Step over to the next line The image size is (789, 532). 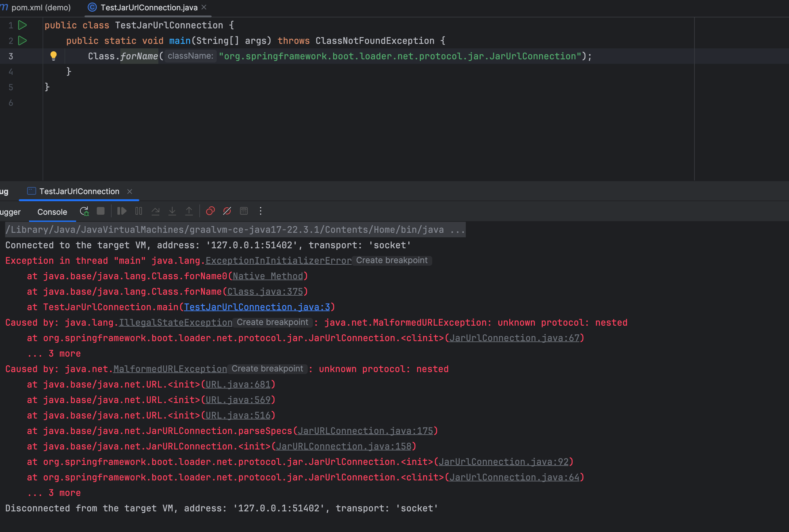(155, 211)
